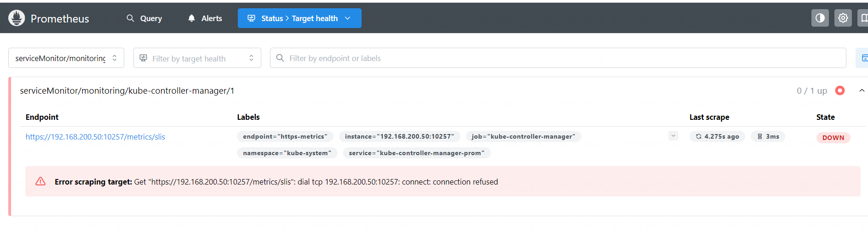Collapse the kube-controller-manager target group
This screenshot has height=241, width=868.
862,91
